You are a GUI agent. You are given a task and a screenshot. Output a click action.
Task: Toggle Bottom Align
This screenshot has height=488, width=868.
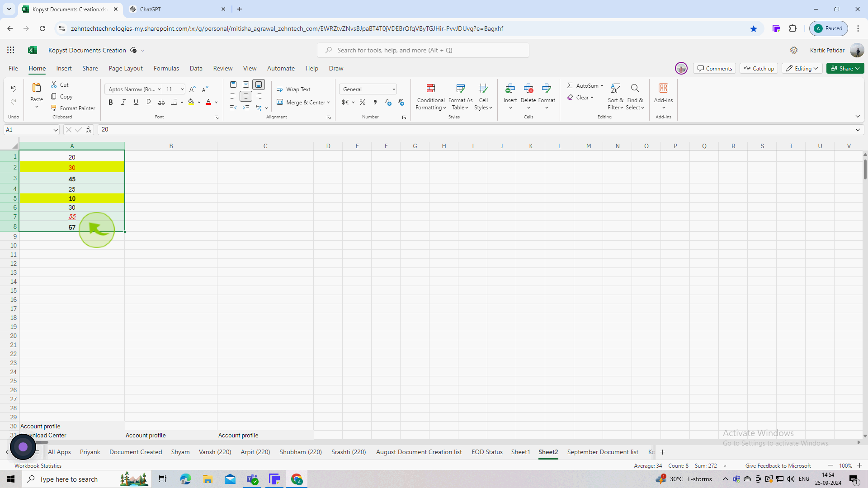tap(259, 84)
